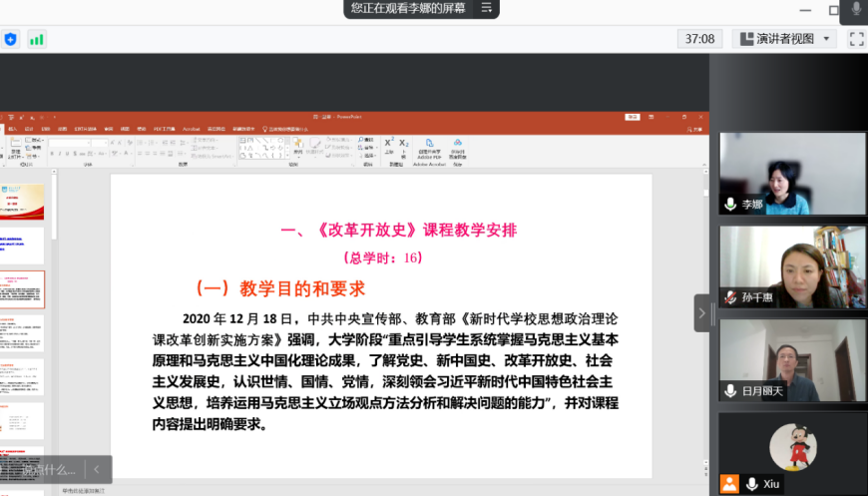This screenshot has height=496, width=868.
Task: Click 孙千惠's muted microphone icon
Action: 731,297
